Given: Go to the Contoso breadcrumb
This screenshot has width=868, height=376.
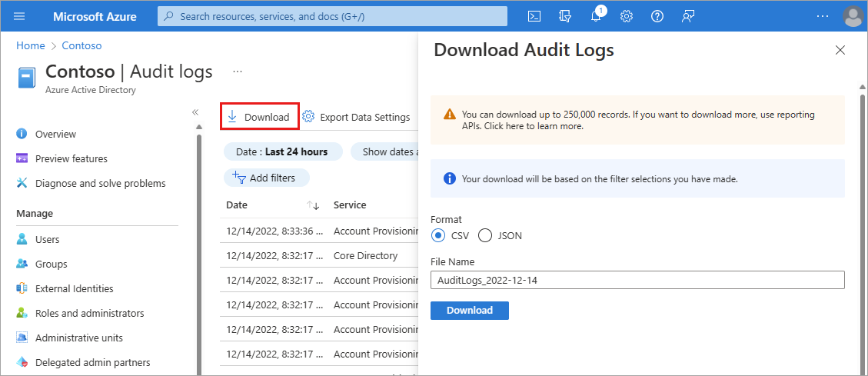Looking at the screenshot, I should (82, 45).
